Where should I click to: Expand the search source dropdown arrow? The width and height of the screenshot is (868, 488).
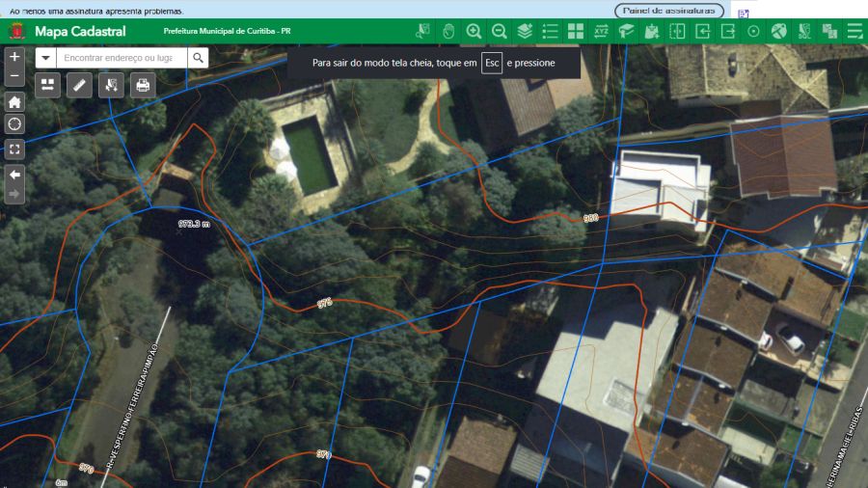tap(45, 58)
